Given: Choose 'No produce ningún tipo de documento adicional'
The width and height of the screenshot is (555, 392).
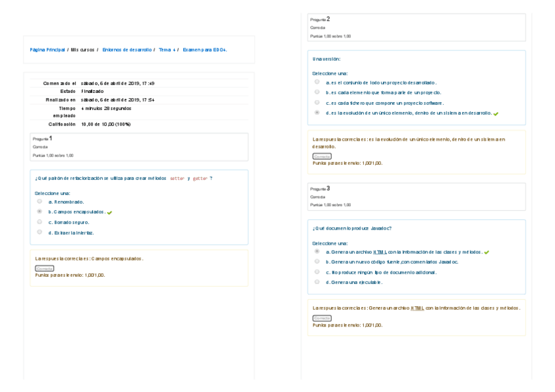Looking at the screenshot, I should coord(317,272).
